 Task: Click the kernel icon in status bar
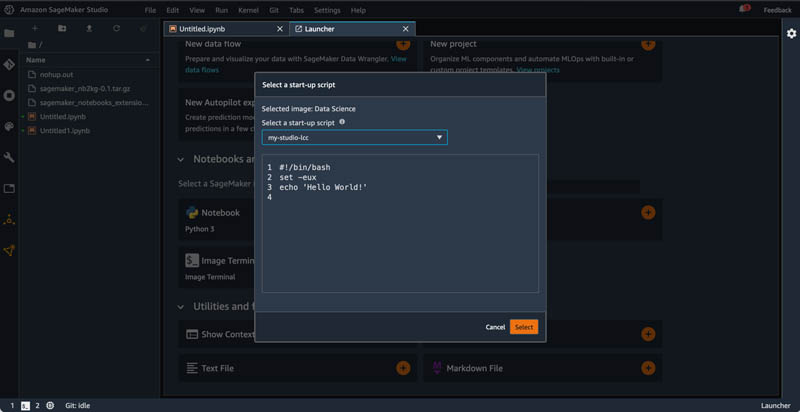[50, 406]
